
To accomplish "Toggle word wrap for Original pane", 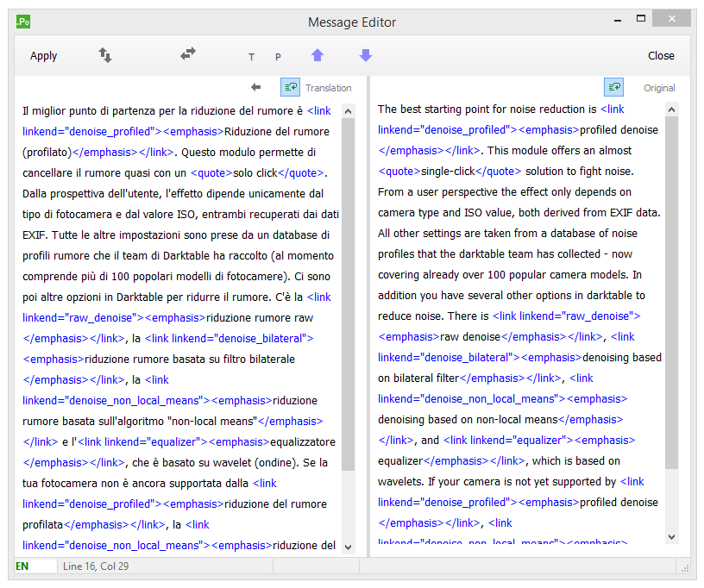I will point(613,87).
